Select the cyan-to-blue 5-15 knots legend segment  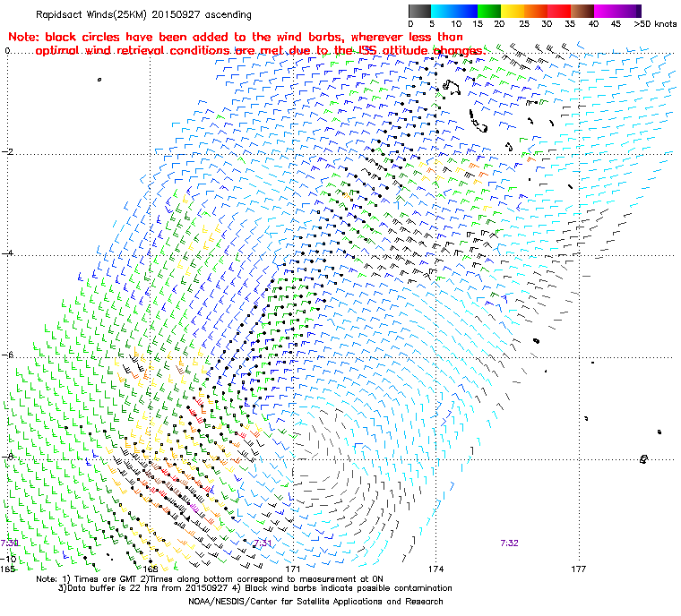(454, 11)
